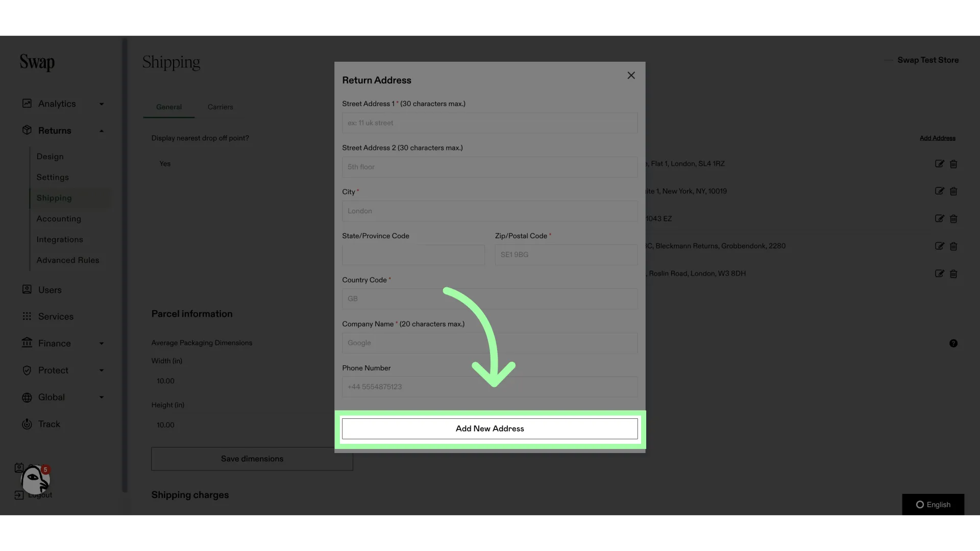This screenshot has height=551, width=980.
Task: Open Analytics in the sidebar
Action: click(57, 104)
